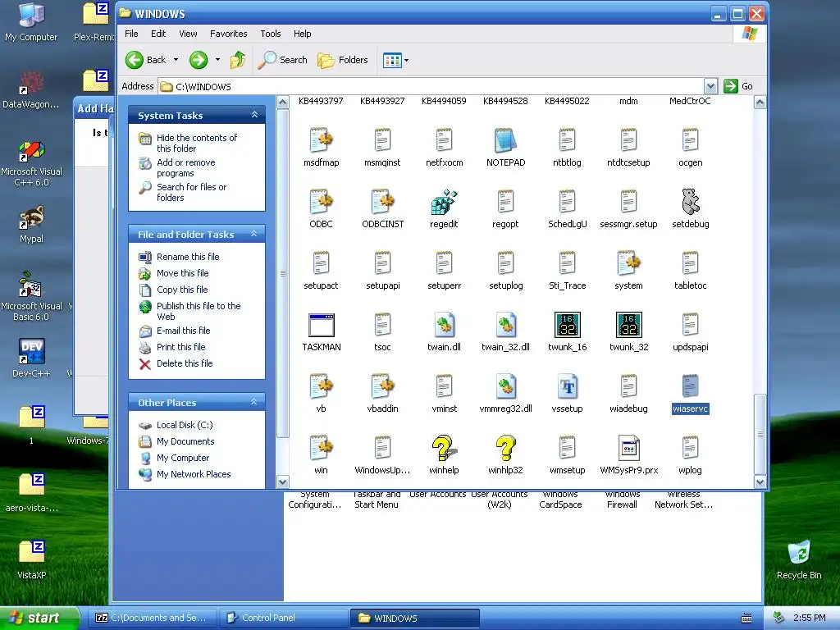Viewport: 840px width, 630px height.
Task: Open the Edit menu
Action: tap(158, 34)
